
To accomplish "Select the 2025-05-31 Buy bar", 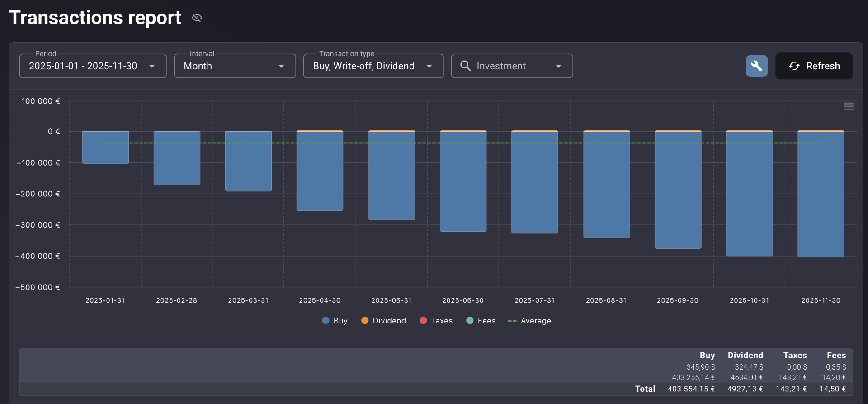I will [392, 176].
